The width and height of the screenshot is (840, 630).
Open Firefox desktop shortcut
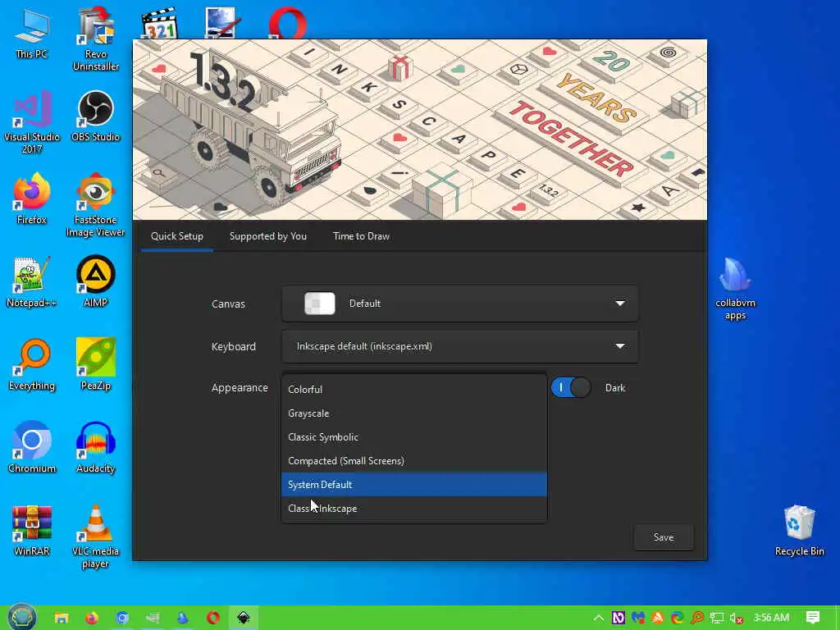32,199
